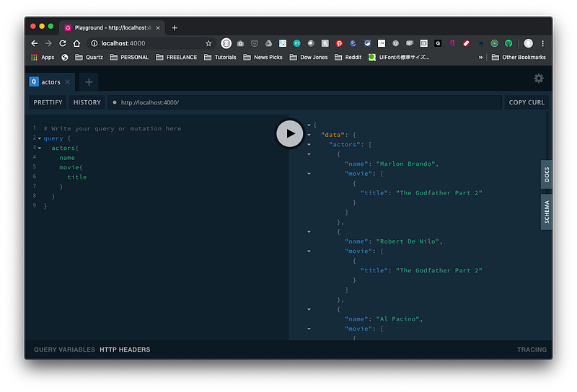This screenshot has width=577, height=392.
Task: Open the FREELANCE bookmarks folder
Action: coord(176,58)
